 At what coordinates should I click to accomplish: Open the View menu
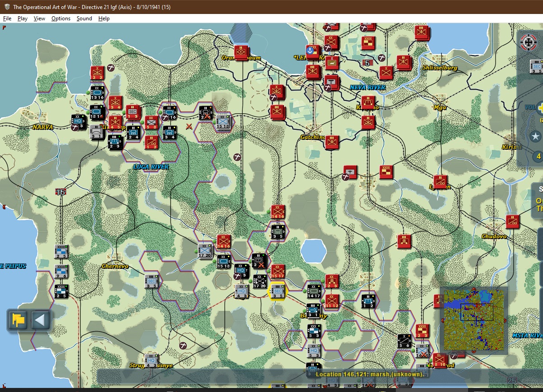39,18
